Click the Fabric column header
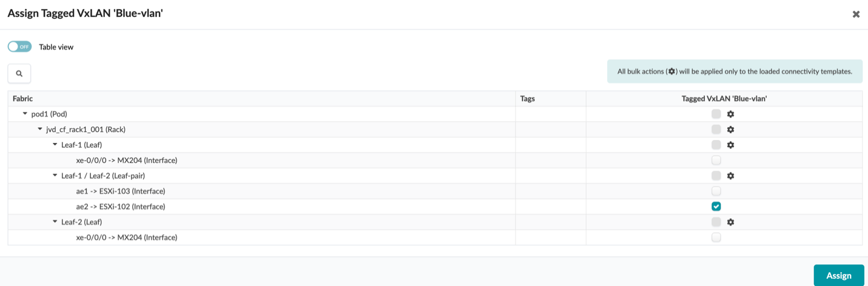The height and width of the screenshot is (286, 868). (23, 98)
